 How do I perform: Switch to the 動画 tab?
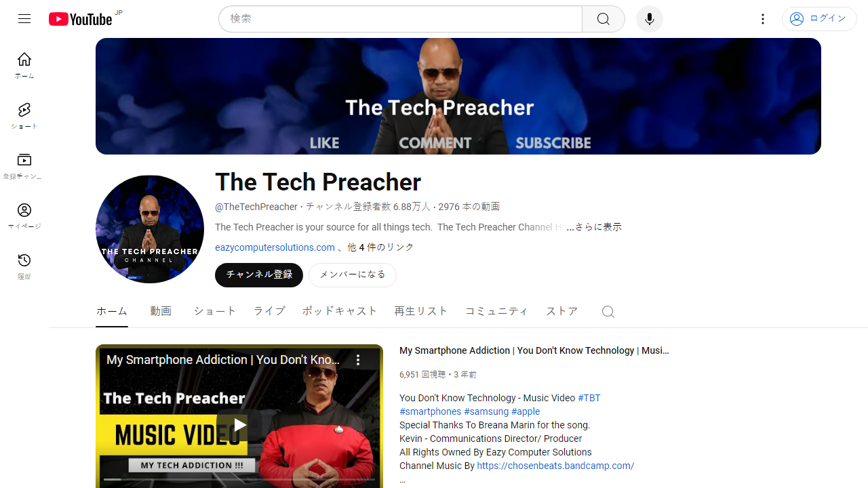161,311
